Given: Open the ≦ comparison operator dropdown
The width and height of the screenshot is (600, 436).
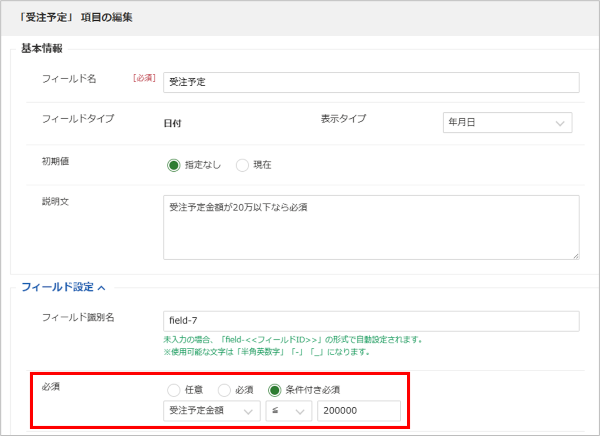Looking at the screenshot, I should (288, 411).
